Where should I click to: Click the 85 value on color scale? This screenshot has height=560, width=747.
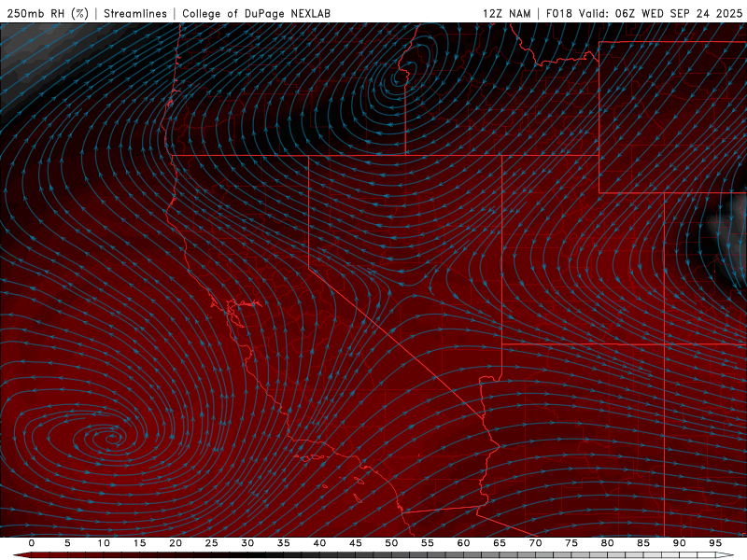(642, 543)
